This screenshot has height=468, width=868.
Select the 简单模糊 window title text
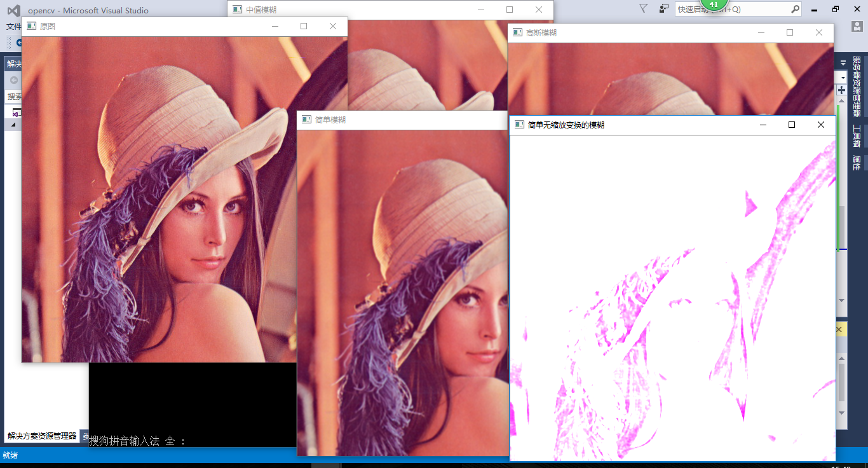[330, 120]
